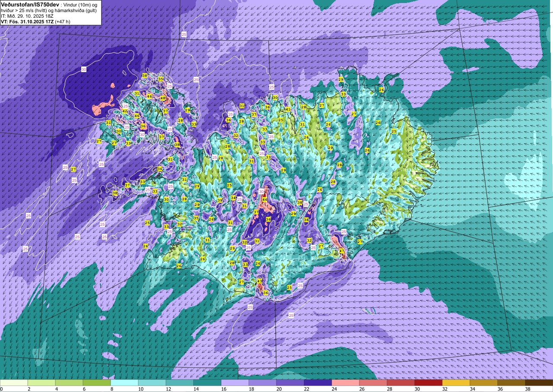Screen dimensions: 553x392
Task: Click the '0' tick at the color scale start
Action: tap(1, 389)
